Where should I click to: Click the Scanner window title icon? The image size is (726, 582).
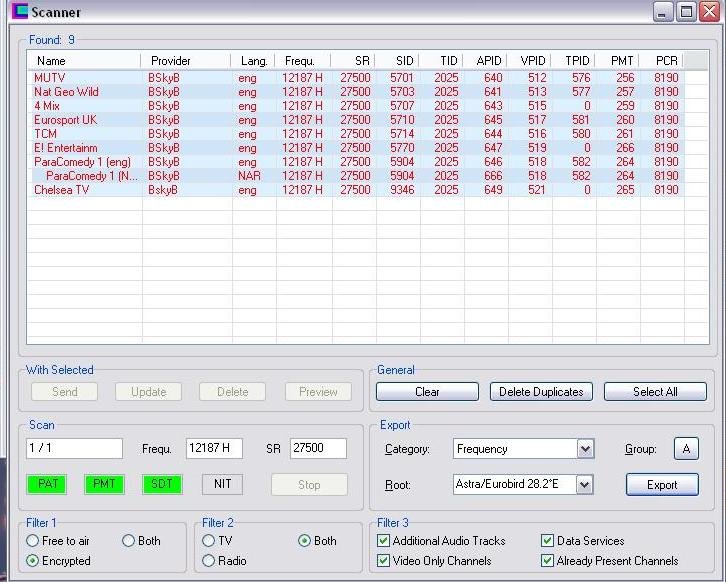(18, 12)
